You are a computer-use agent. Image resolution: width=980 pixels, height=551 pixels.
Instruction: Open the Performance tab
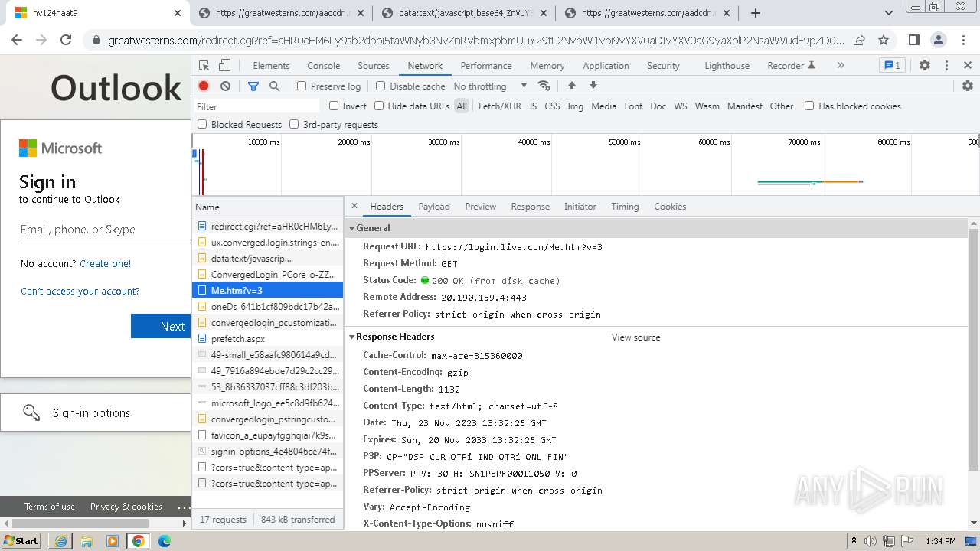tap(486, 66)
